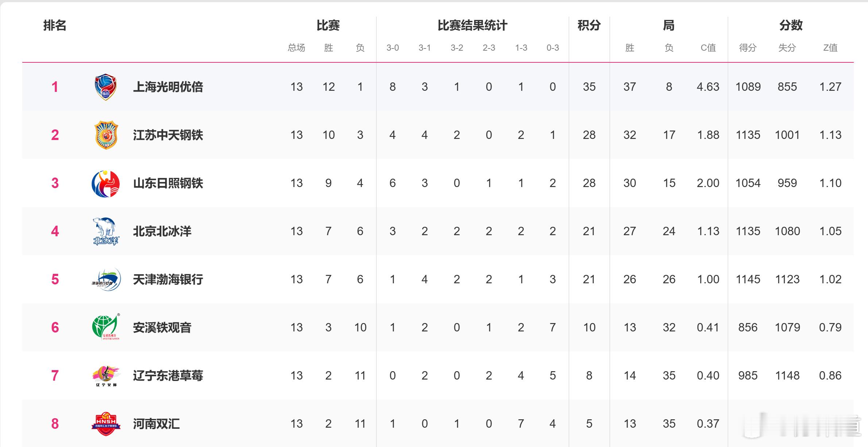Select the 比赛结果统计 column header
868x447 pixels.
[472, 26]
